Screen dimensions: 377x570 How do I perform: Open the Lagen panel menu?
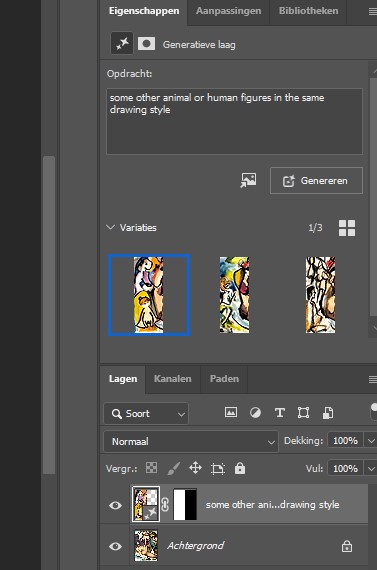tap(373, 379)
